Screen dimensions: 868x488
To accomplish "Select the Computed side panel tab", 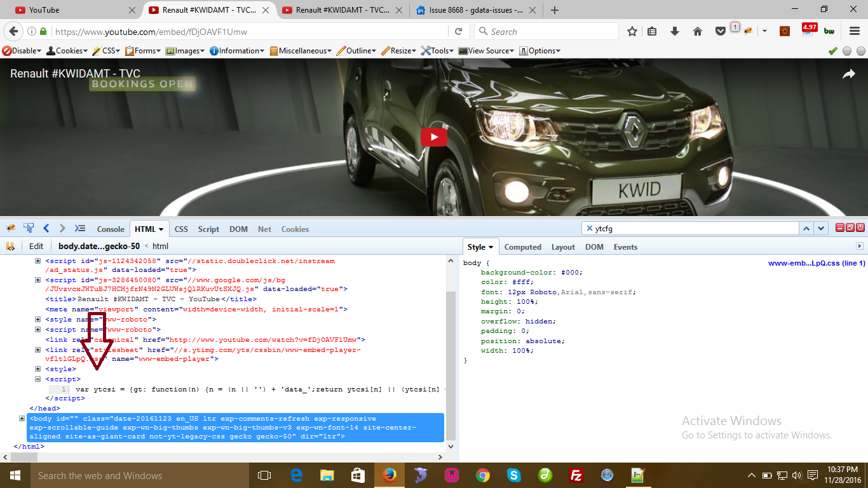I will [522, 247].
